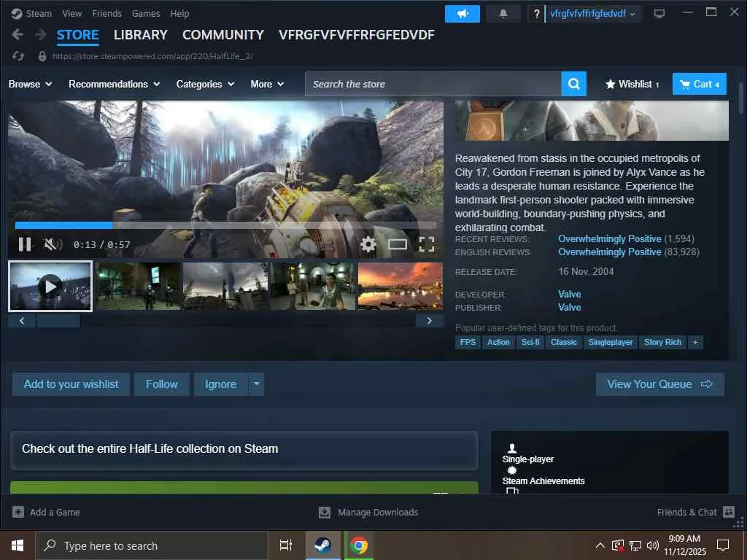Open the arrow dropdown next to Ignore

pos(256,384)
